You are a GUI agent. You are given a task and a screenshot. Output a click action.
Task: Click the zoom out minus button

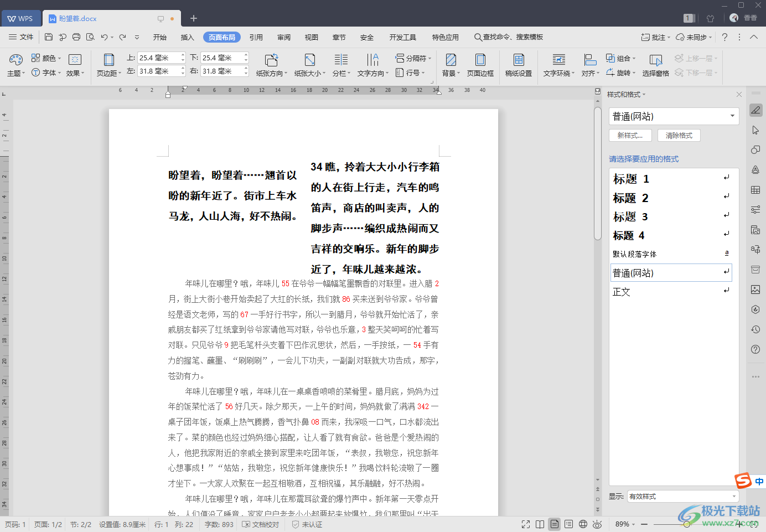click(x=645, y=524)
